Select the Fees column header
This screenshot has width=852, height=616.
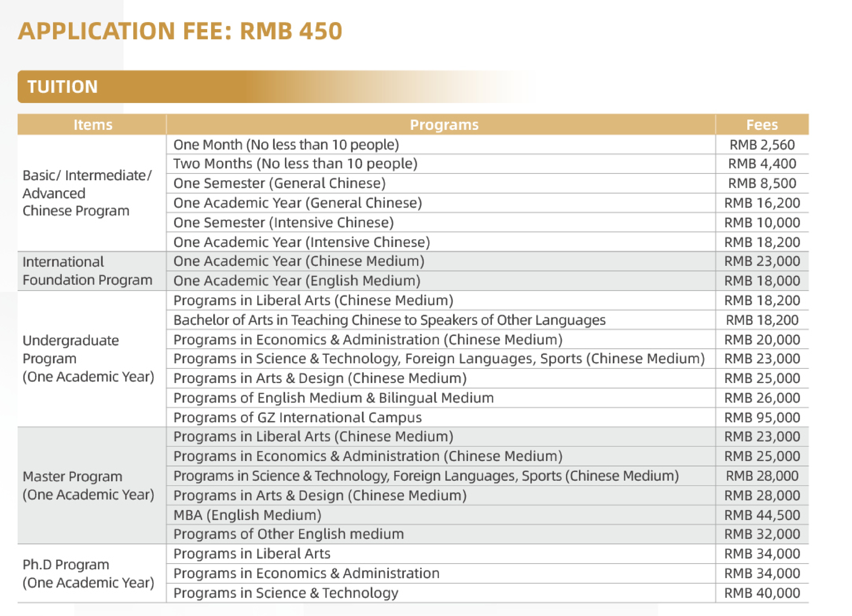pyautogui.click(x=762, y=125)
